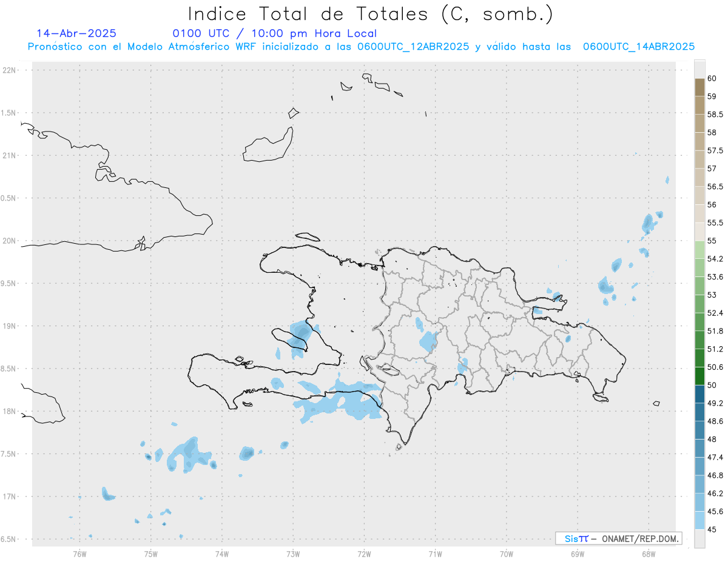Click the '56.5' colorbar label
The image size is (728, 562).
tap(715, 187)
